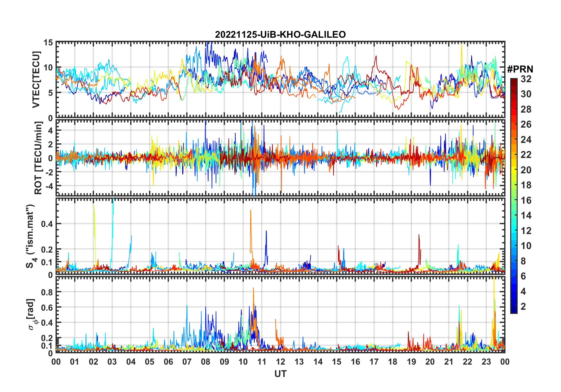Image resolution: width=561 pixels, height=392 pixels.
Task: Click x-axis hour tick 15
Action: point(337,362)
